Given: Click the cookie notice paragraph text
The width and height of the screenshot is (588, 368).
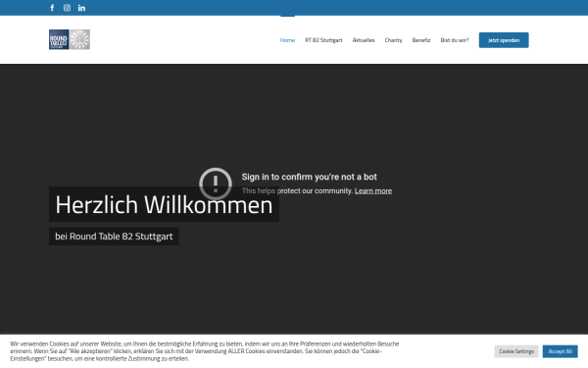Looking at the screenshot, I should [205, 351].
